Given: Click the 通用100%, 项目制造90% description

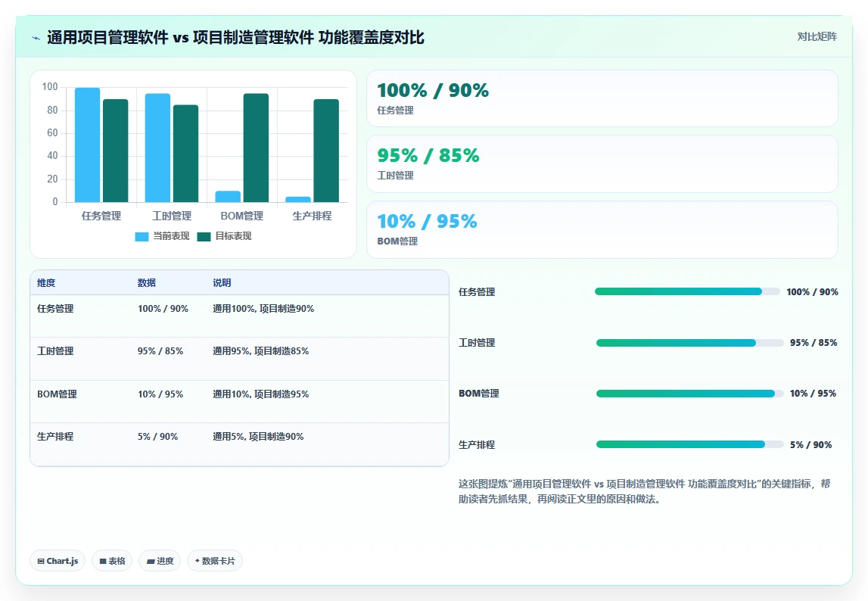Looking at the screenshot, I should tap(263, 309).
